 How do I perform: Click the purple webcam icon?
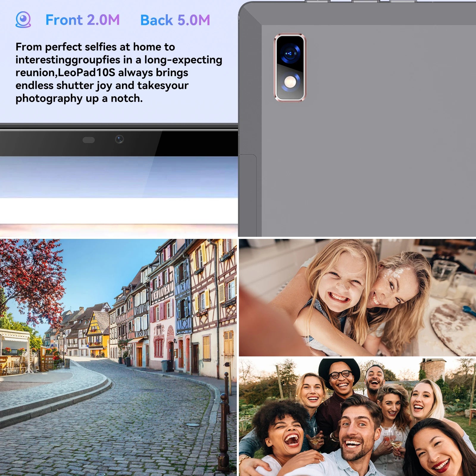click(23, 20)
